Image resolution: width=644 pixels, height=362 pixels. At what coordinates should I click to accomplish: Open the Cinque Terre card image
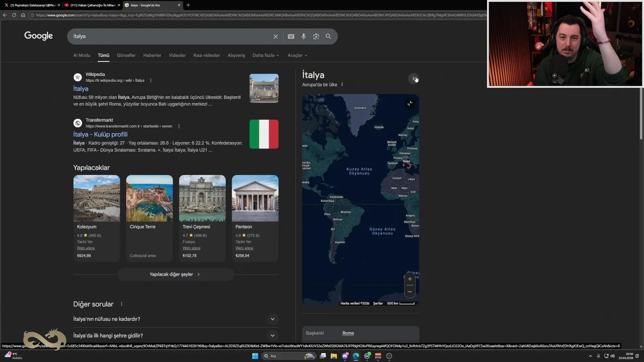tap(149, 198)
